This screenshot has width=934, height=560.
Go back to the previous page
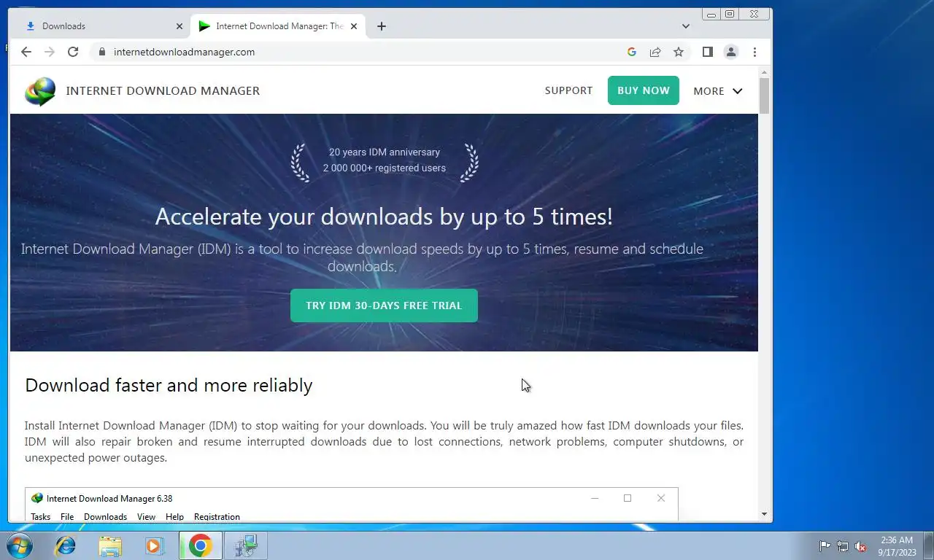pos(26,52)
